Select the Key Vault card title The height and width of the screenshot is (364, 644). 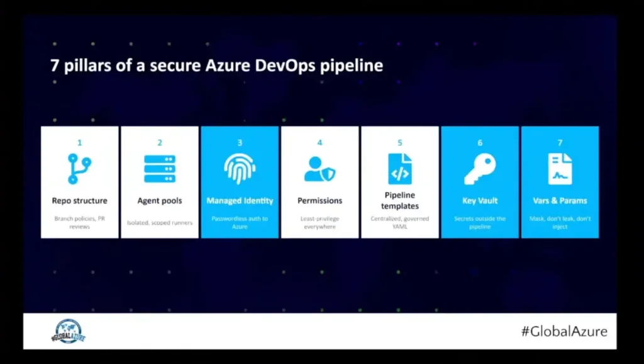pos(480,201)
